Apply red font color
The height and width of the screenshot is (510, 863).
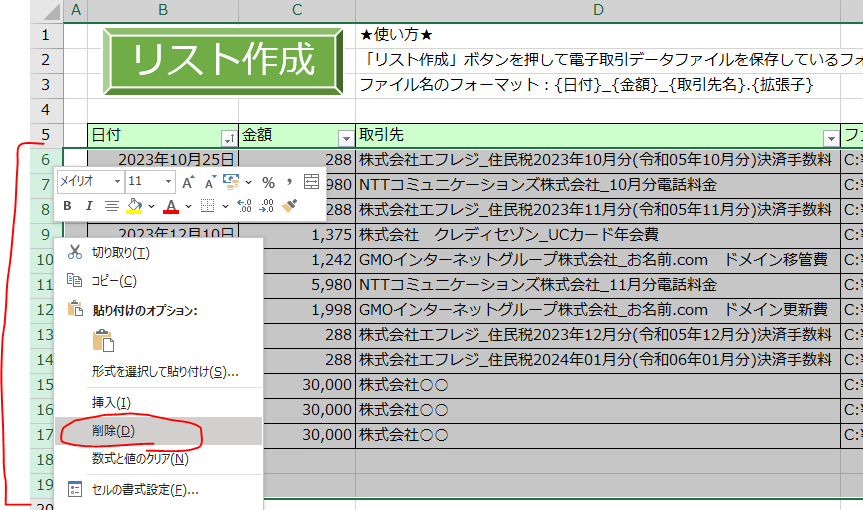(x=171, y=206)
